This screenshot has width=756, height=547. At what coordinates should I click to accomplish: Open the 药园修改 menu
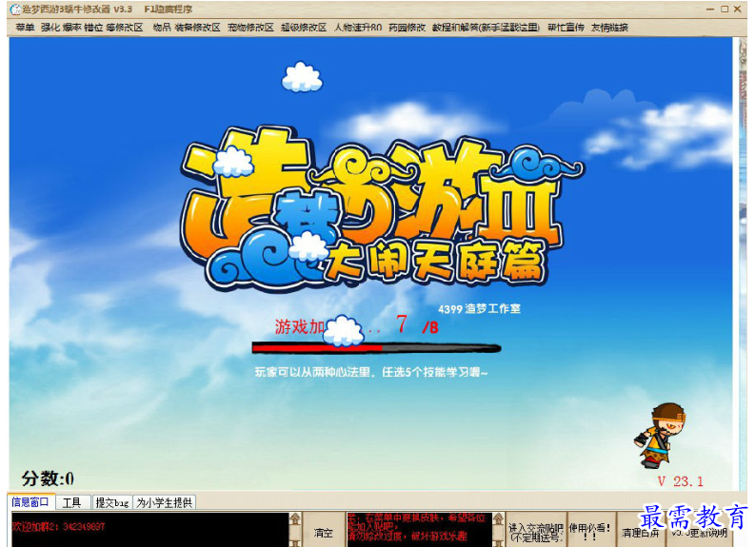tap(407, 28)
